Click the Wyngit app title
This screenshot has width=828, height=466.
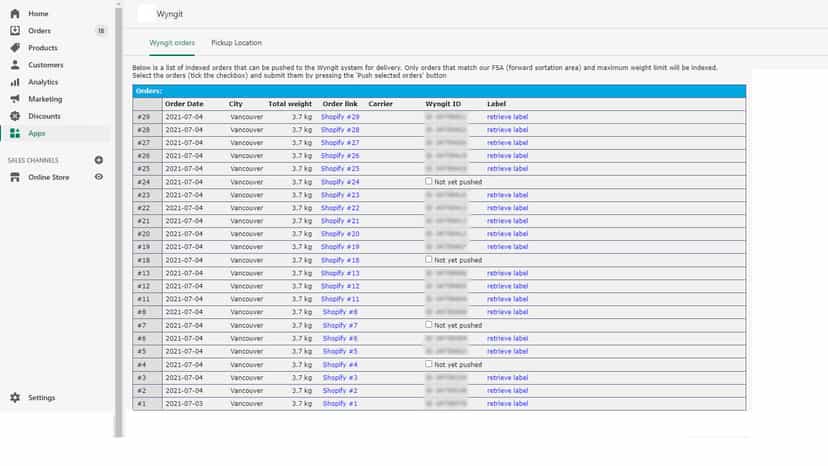click(x=170, y=14)
